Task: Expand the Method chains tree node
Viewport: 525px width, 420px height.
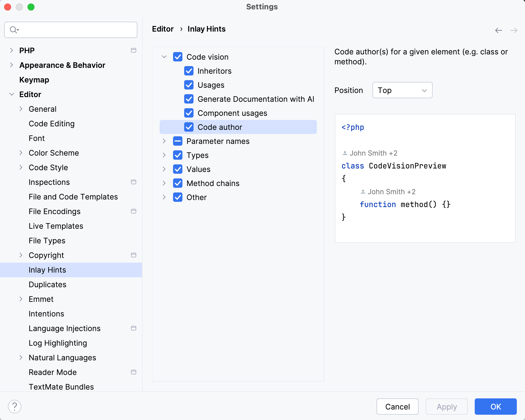Action: (x=164, y=183)
